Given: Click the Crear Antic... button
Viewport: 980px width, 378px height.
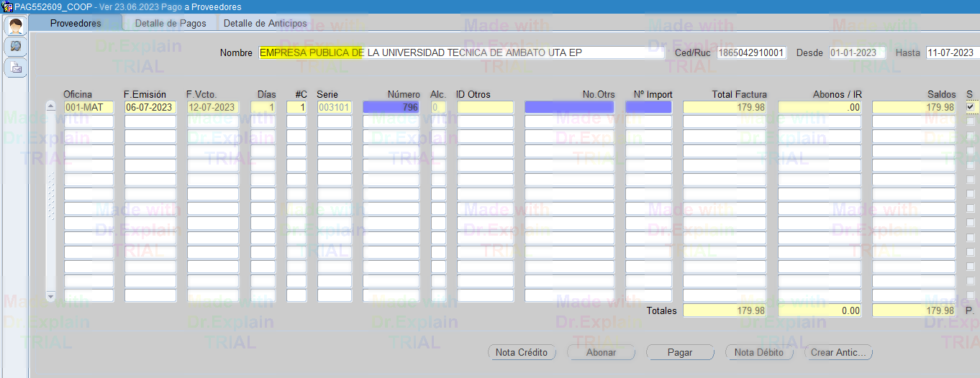Looking at the screenshot, I should (839, 353).
